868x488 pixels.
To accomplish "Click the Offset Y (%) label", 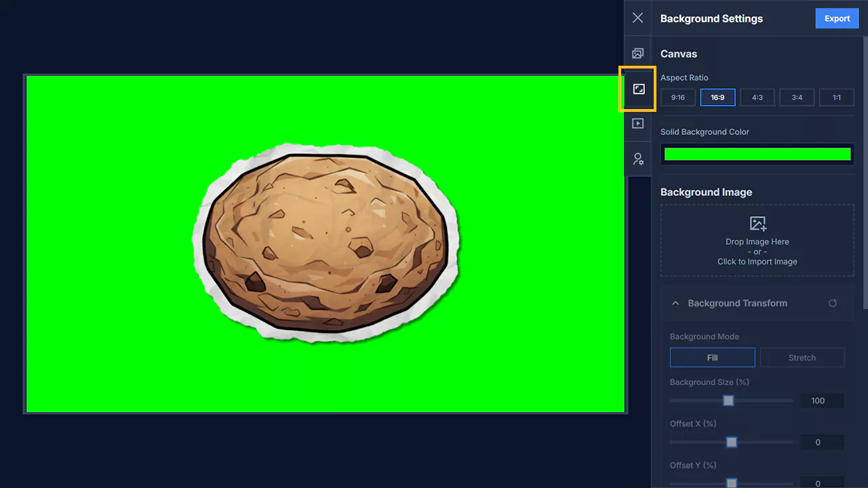I will point(693,465).
